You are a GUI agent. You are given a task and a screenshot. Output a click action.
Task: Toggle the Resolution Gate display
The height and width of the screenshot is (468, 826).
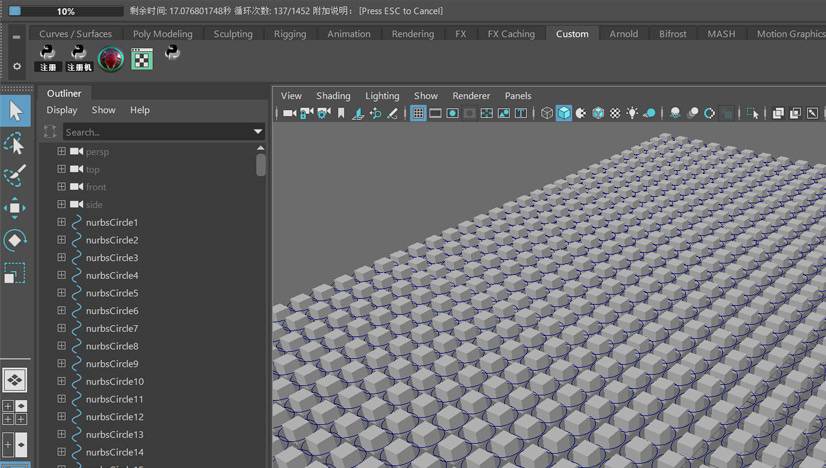point(453,113)
